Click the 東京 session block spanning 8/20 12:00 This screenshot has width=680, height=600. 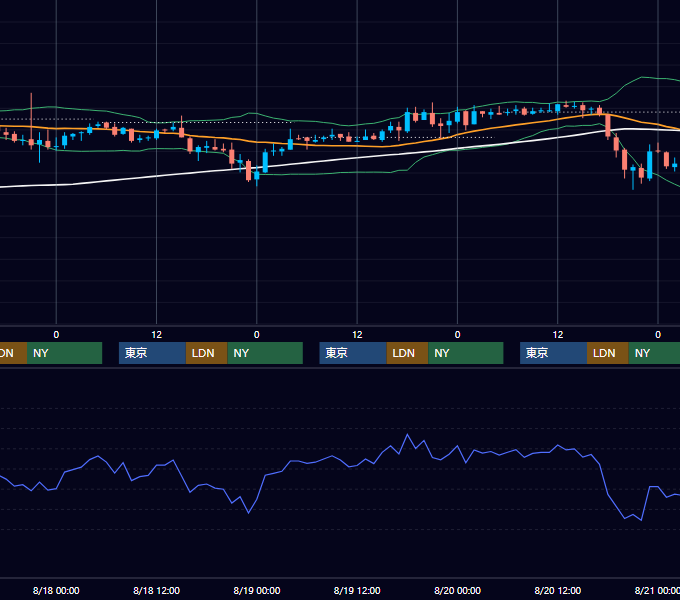pyautogui.click(x=553, y=353)
